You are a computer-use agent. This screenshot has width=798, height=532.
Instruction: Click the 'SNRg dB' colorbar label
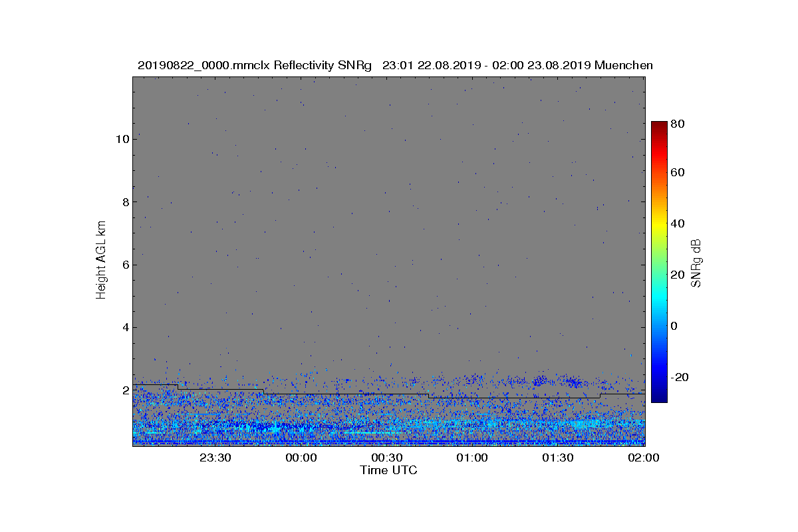696,263
